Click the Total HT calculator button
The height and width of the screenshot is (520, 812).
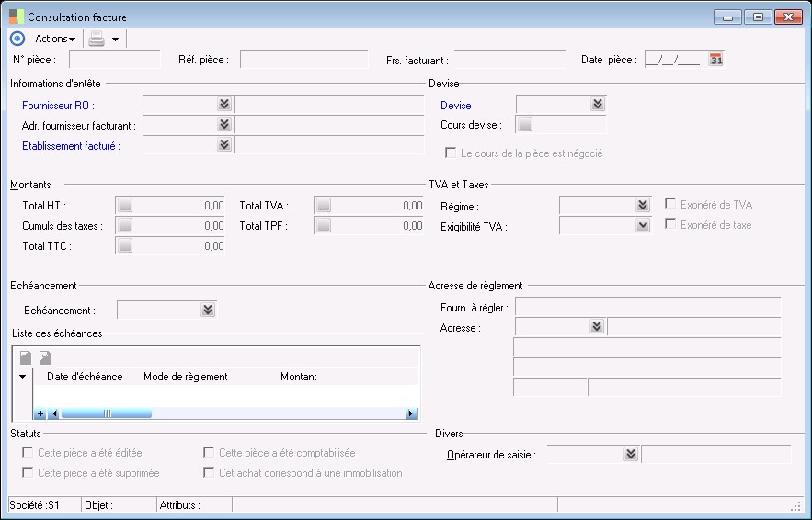[125, 206]
